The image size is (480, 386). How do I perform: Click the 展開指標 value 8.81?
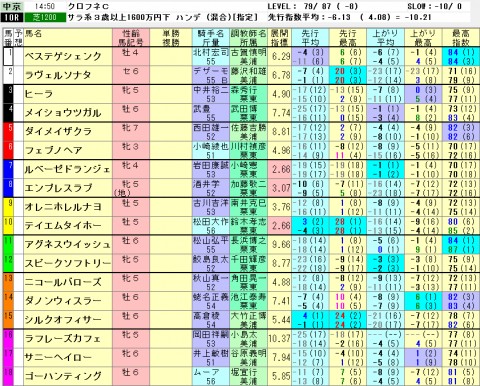pyautogui.click(x=279, y=131)
